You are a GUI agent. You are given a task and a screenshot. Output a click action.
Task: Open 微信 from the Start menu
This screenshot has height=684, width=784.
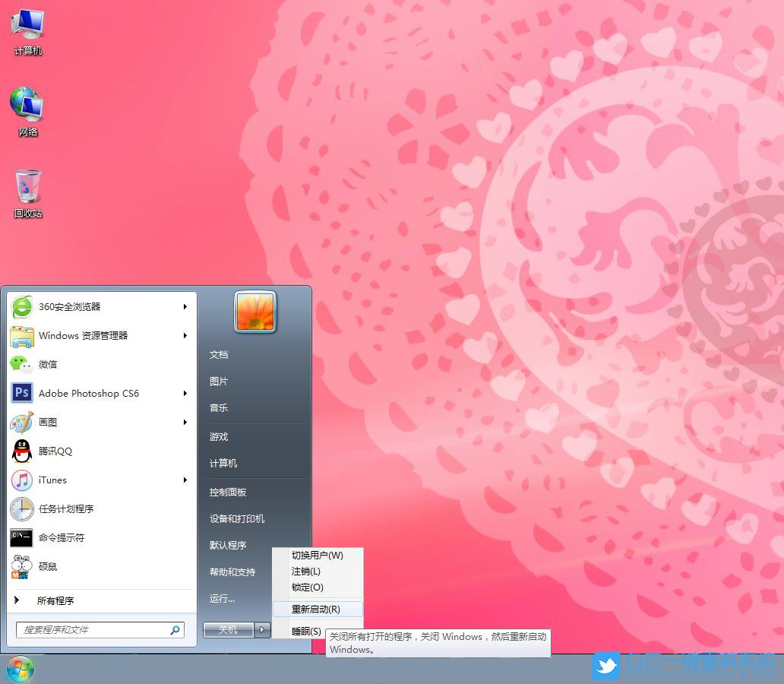48,364
